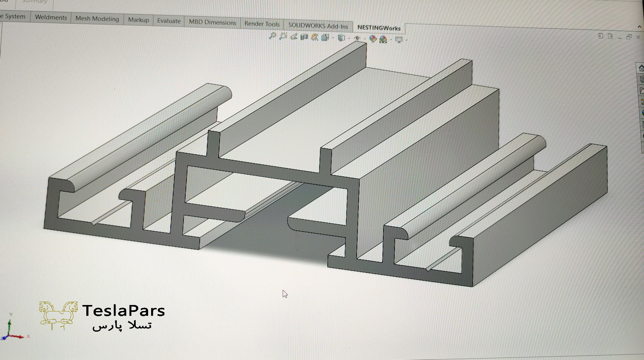
Task: Toggle the Hide/Show Items eye icon
Action: 357,39
